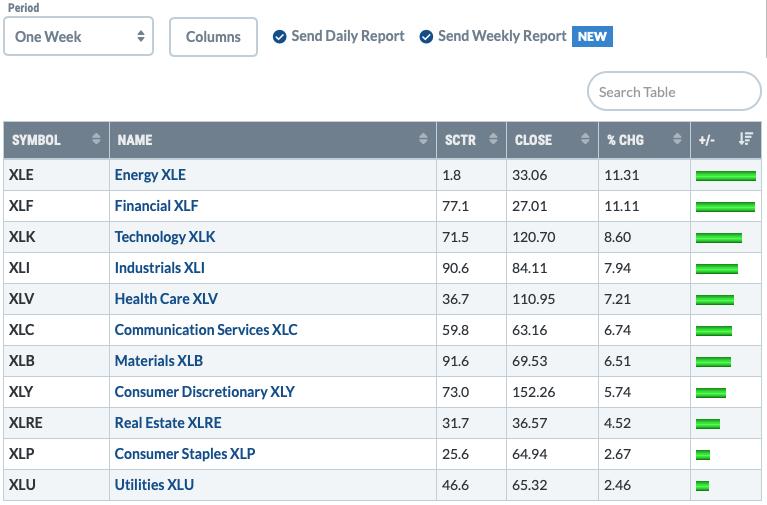Focus the Search Table input field

674,92
